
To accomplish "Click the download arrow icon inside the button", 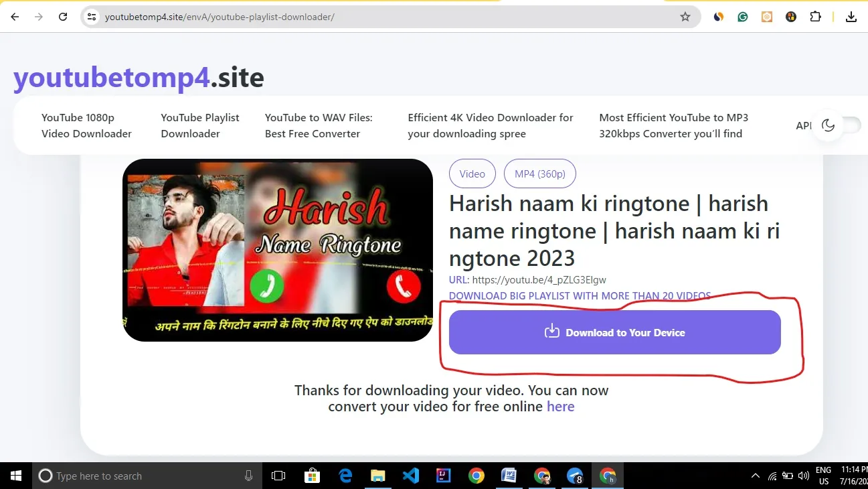I will coord(551,332).
